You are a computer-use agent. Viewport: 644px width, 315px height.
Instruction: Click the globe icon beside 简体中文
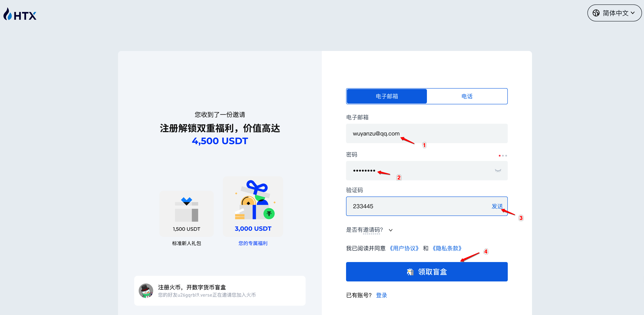[596, 13]
